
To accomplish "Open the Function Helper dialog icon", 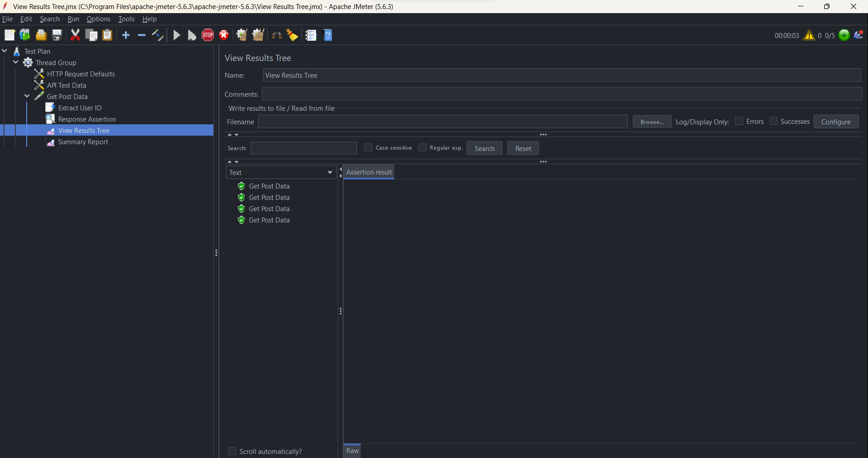I will [x=311, y=35].
